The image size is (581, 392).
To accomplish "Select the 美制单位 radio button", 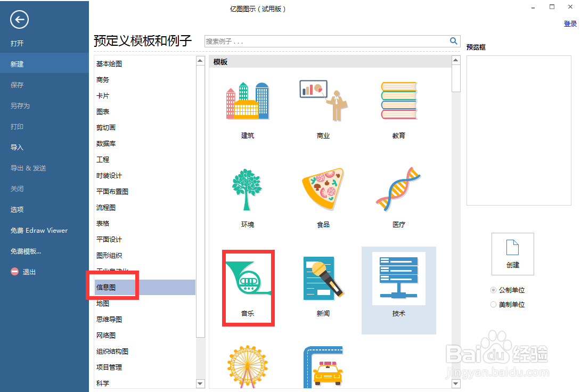I will coord(493,304).
